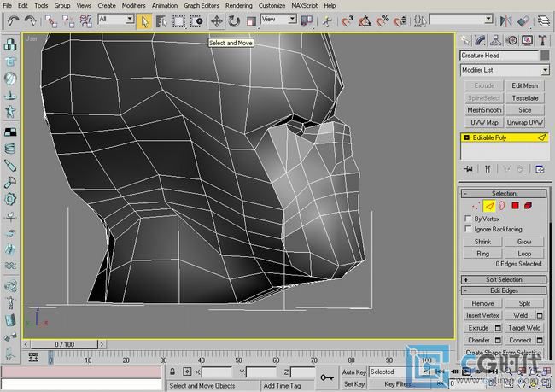Toggle the 3D Snaps magnet icon
The height and width of the screenshot is (392, 555).
(x=347, y=21)
